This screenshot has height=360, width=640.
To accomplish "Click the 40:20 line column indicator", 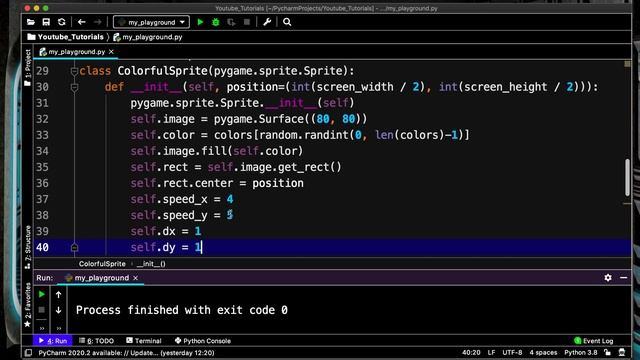I will [471, 353].
